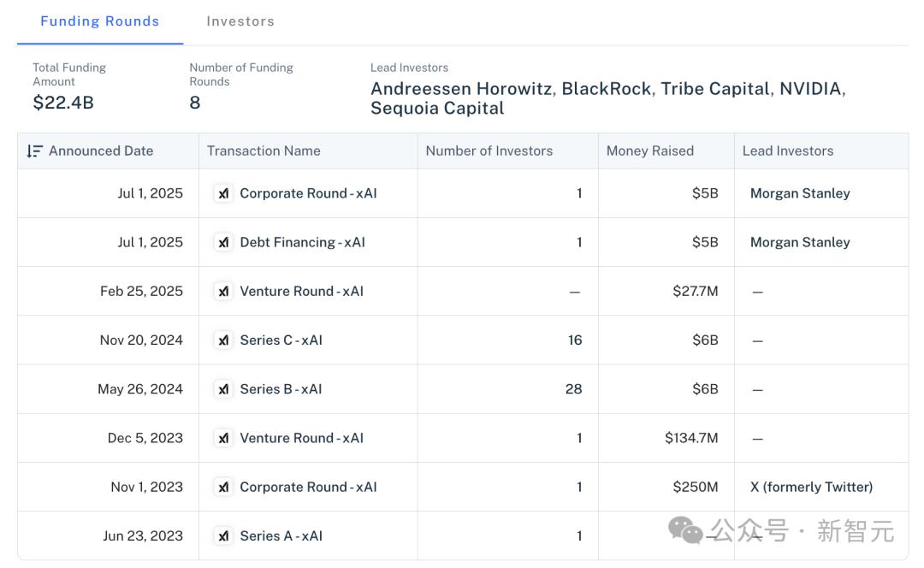The image size is (924, 568).
Task: Select the Funding Rounds tab
Action: tap(99, 21)
